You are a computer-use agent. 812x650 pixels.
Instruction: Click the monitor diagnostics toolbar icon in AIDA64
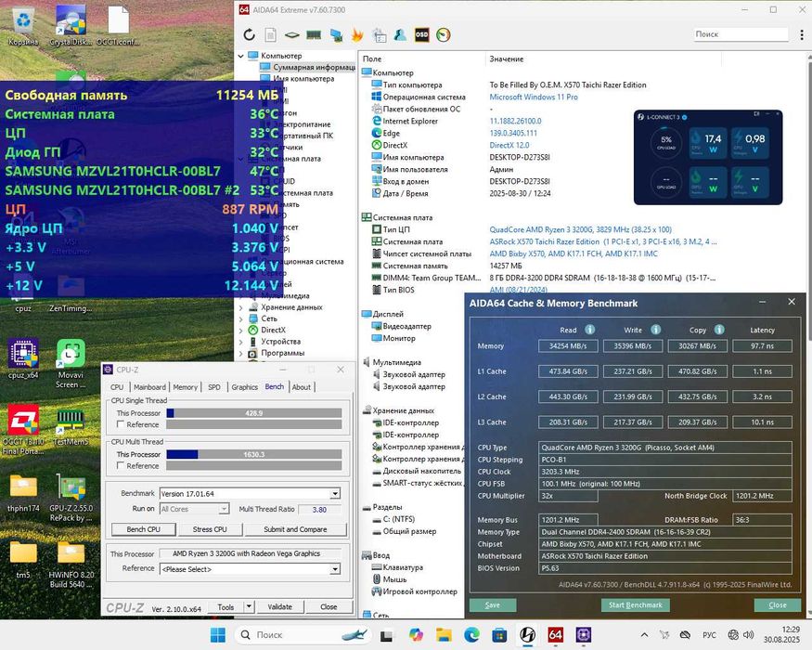pos(336,34)
